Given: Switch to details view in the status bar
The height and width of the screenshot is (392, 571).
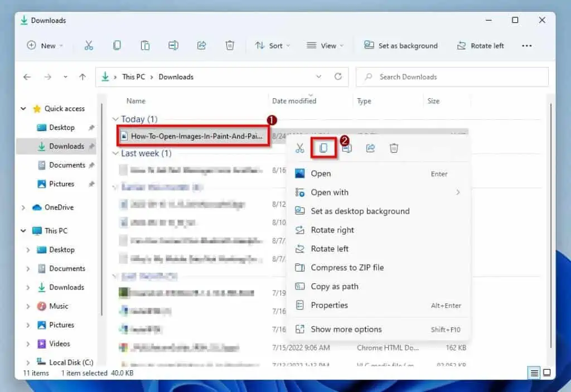Looking at the screenshot, I should [x=535, y=372].
